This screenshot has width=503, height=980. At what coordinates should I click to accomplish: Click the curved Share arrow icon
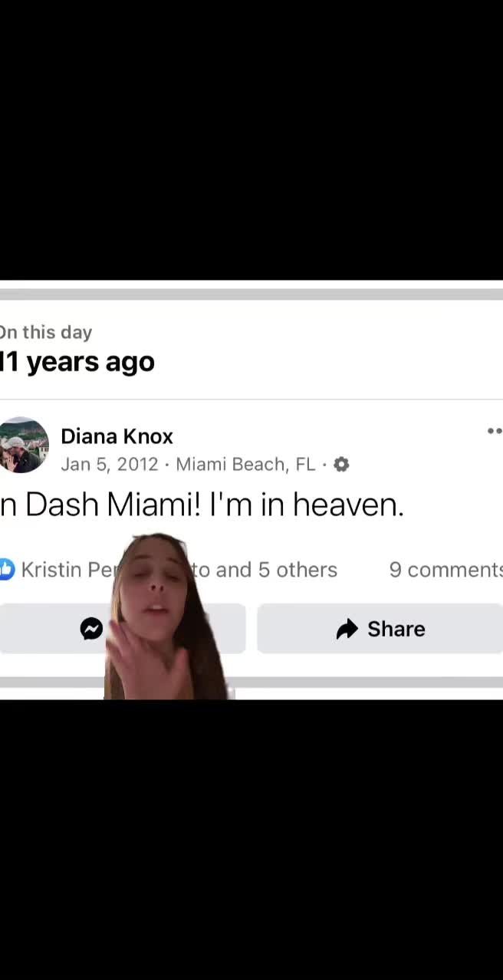point(347,629)
